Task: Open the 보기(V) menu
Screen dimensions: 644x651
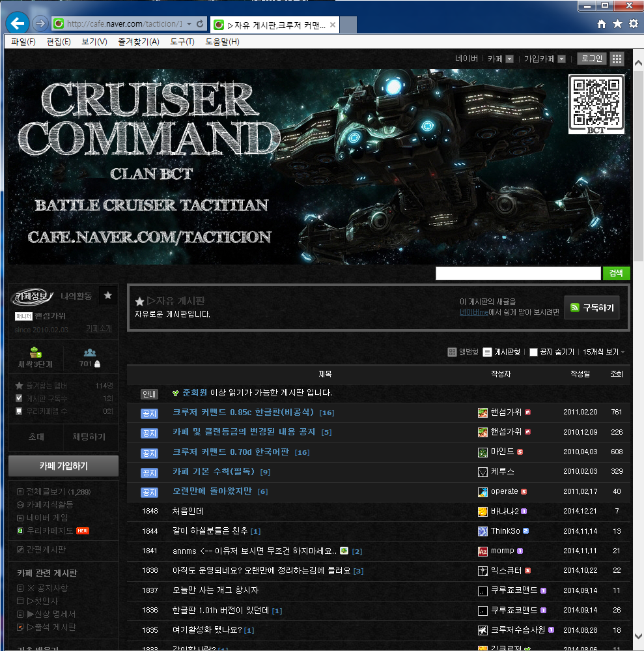Action: (94, 42)
